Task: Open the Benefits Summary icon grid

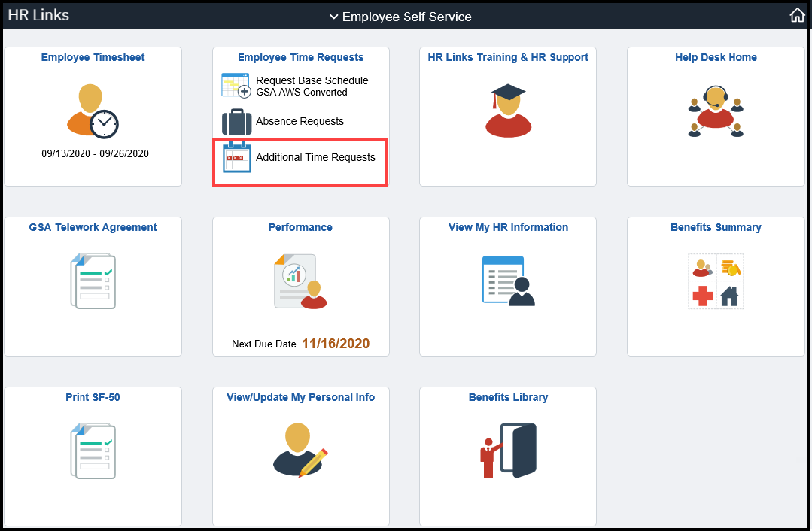Action: tap(715, 282)
